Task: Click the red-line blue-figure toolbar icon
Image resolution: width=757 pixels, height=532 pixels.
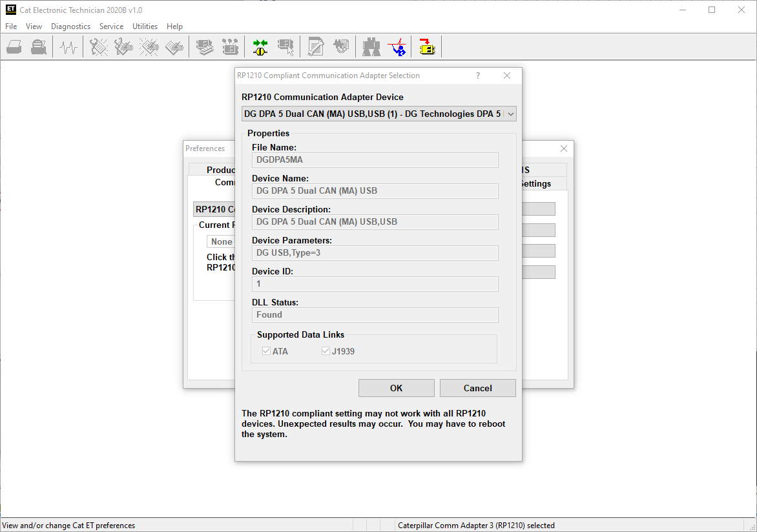Action: pyautogui.click(x=397, y=47)
